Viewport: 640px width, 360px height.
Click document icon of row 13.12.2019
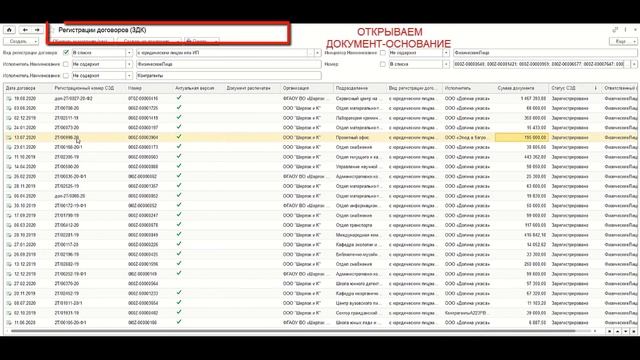click(9, 264)
